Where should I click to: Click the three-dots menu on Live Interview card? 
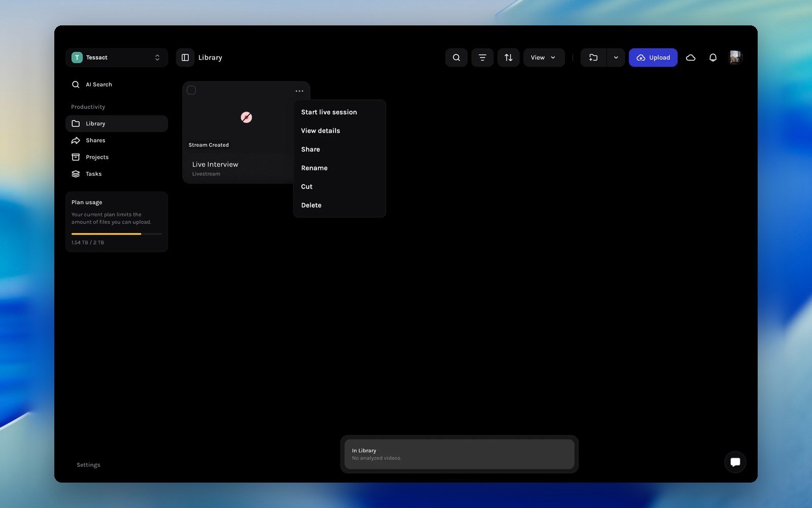click(299, 91)
